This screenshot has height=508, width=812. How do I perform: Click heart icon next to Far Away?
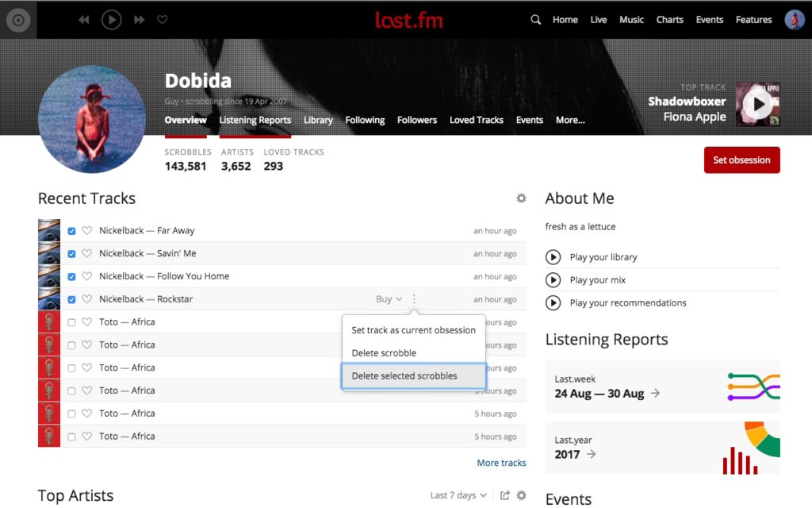pyautogui.click(x=87, y=231)
